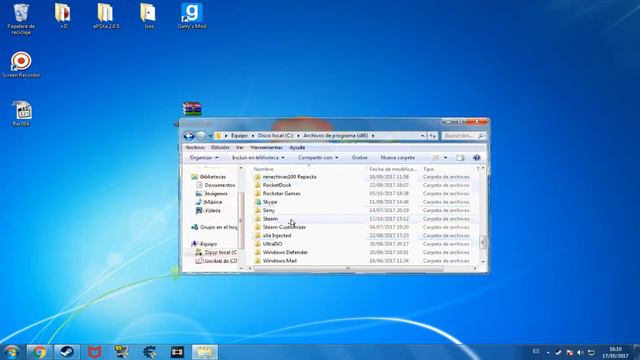Open the Organizar dropdown

point(204,158)
